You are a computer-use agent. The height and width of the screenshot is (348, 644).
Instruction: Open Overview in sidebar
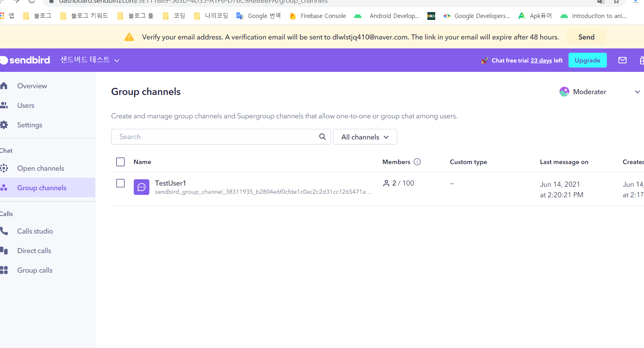(x=32, y=86)
